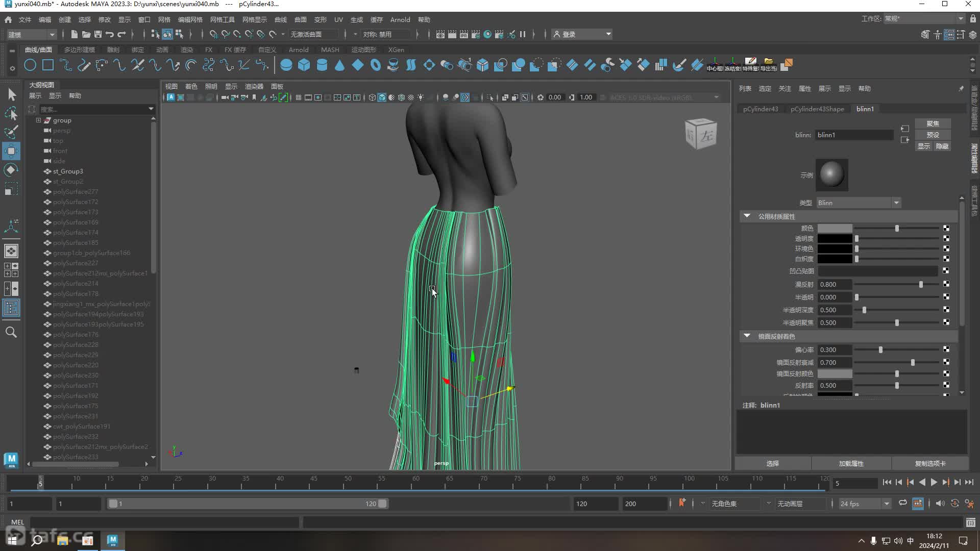Open Render Settings clapboard icon
This screenshot has width=980, height=551.
476,34
